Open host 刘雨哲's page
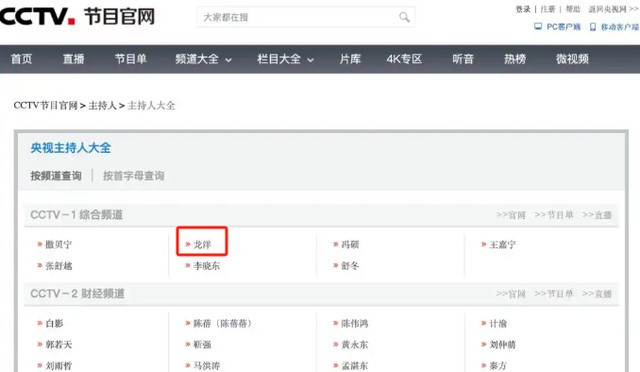Screen dimensions: 640x372 (58, 365)
